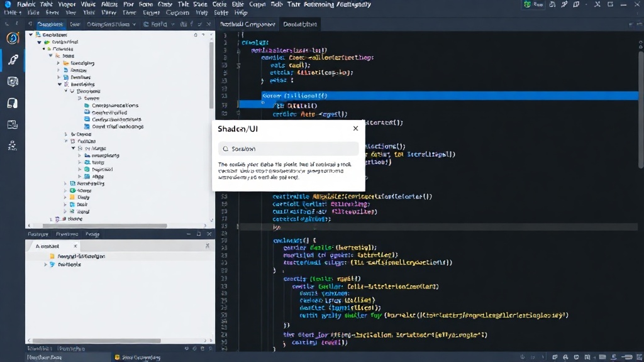Open the monitor chart icon in the activity bar

13,124
